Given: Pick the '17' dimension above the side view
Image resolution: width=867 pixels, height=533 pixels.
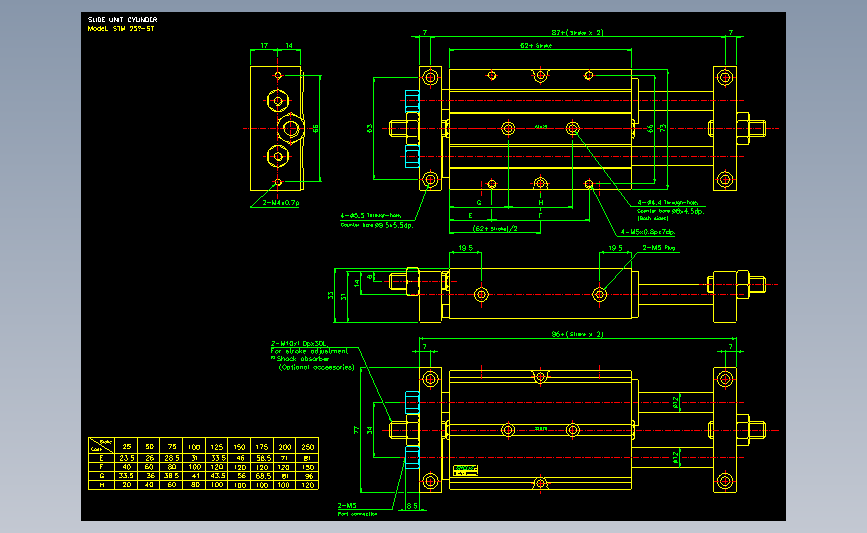Looking at the screenshot, I should (264, 45).
